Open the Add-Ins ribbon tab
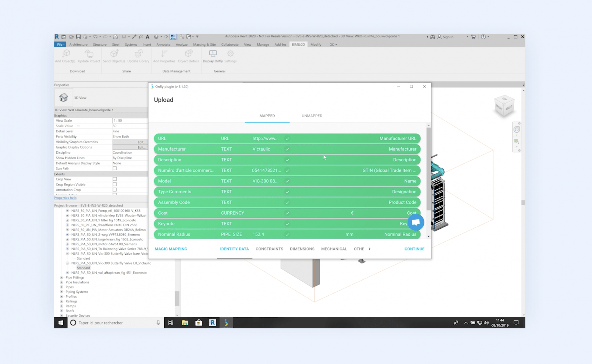 280,44
